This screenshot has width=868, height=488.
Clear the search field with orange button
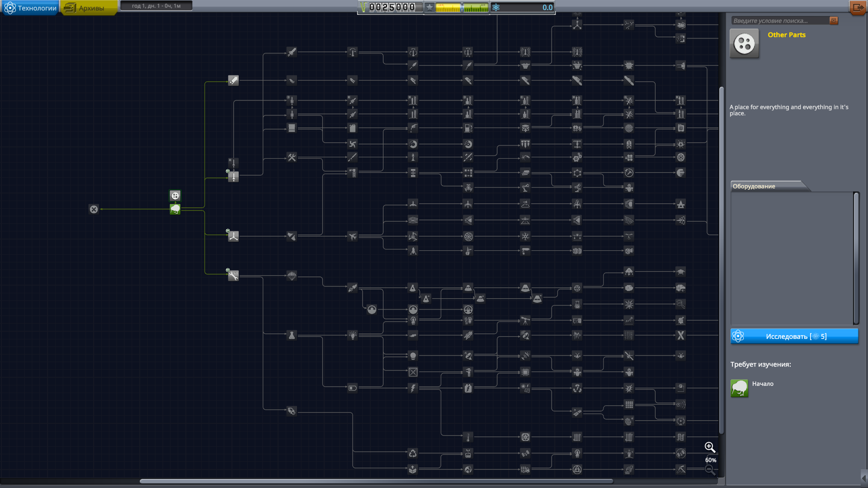pos(834,21)
